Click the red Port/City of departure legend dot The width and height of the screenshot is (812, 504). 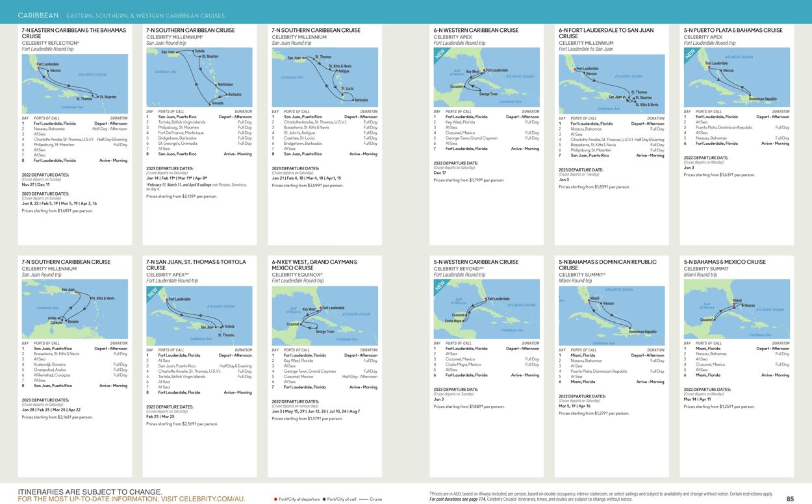click(x=275, y=499)
